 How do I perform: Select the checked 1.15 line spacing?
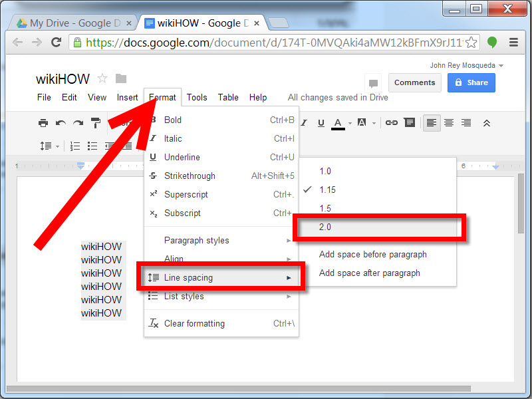(x=378, y=190)
